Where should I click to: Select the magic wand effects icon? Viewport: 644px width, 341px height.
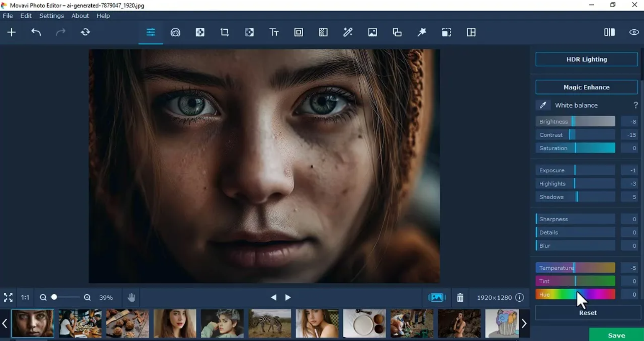348,32
